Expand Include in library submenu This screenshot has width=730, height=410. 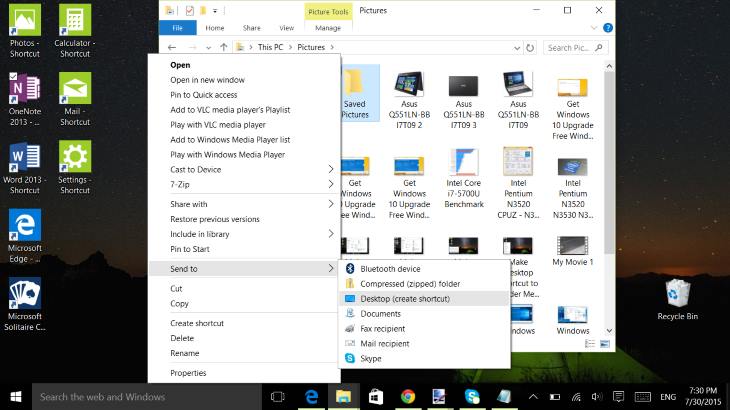tap(251, 233)
